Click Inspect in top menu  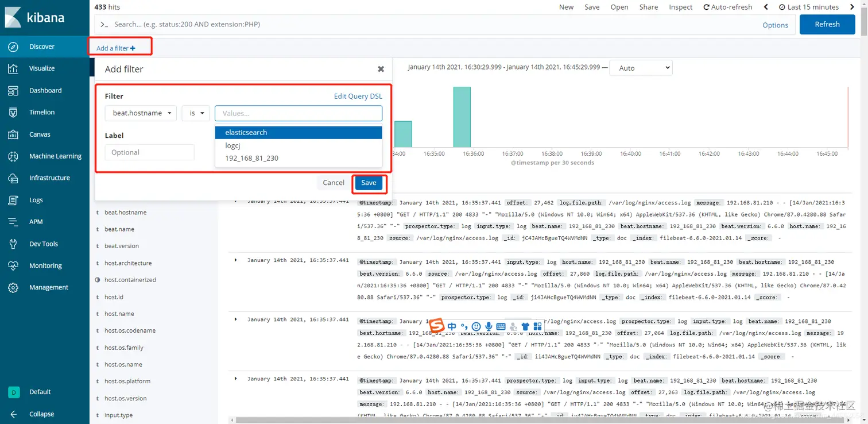coord(681,7)
